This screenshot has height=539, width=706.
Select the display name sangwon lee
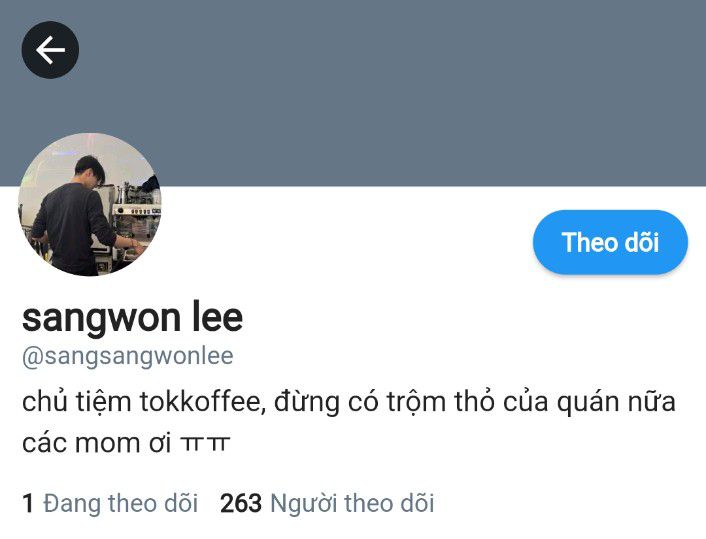coord(132,317)
